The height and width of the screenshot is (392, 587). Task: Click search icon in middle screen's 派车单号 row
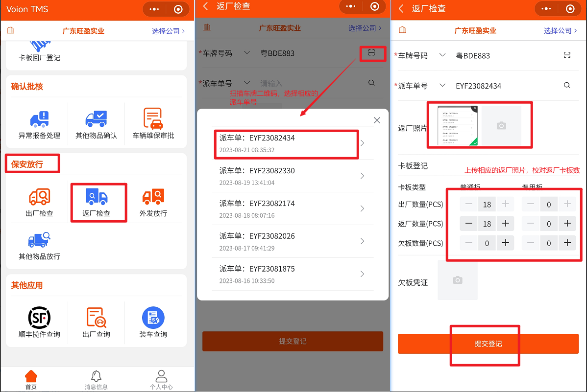click(x=371, y=83)
